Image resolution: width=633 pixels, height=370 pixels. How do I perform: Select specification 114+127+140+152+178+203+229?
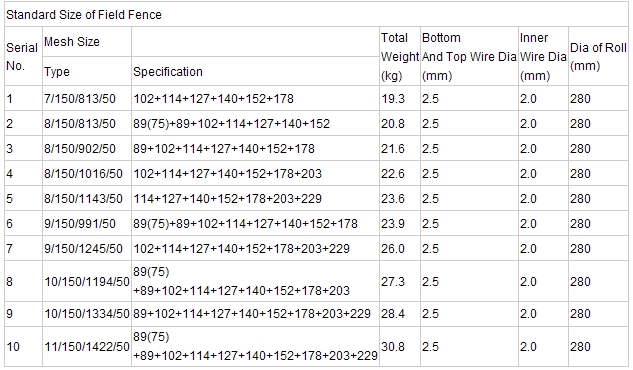pos(227,199)
